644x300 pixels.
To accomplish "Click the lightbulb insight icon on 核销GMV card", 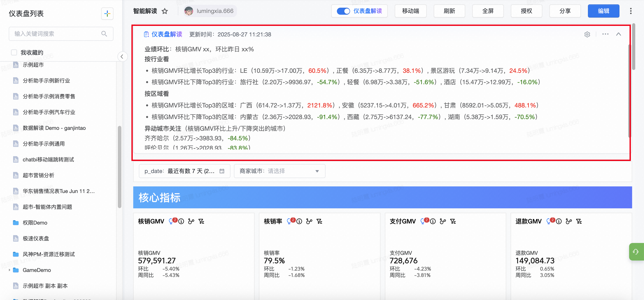I will pos(171,221).
